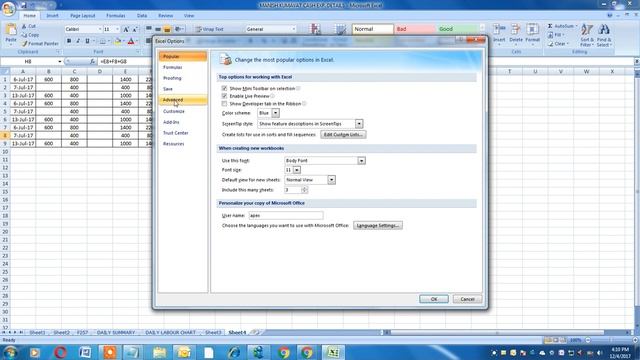Click the Save icon in the Quick Access Toolbar
This screenshot has height=360, width=640.
[24, 5]
